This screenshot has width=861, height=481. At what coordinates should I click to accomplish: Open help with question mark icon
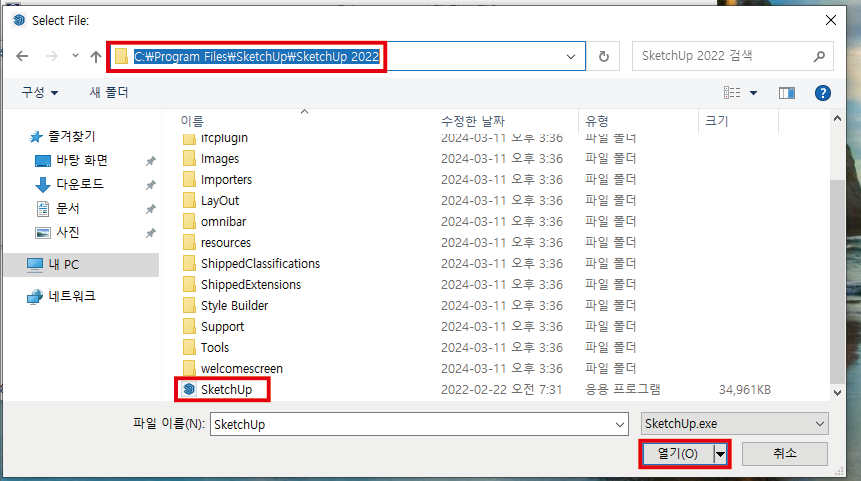pyautogui.click(x=823, y=93)
